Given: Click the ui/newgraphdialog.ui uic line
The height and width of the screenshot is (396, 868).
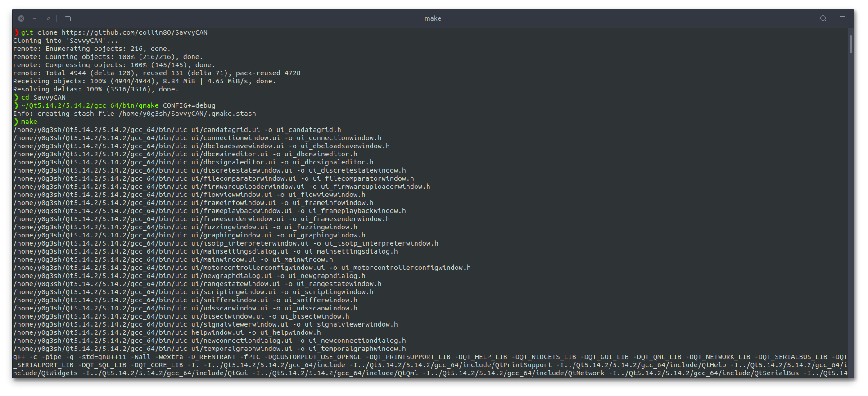Looking at the screenshot, I should point(189,276).
